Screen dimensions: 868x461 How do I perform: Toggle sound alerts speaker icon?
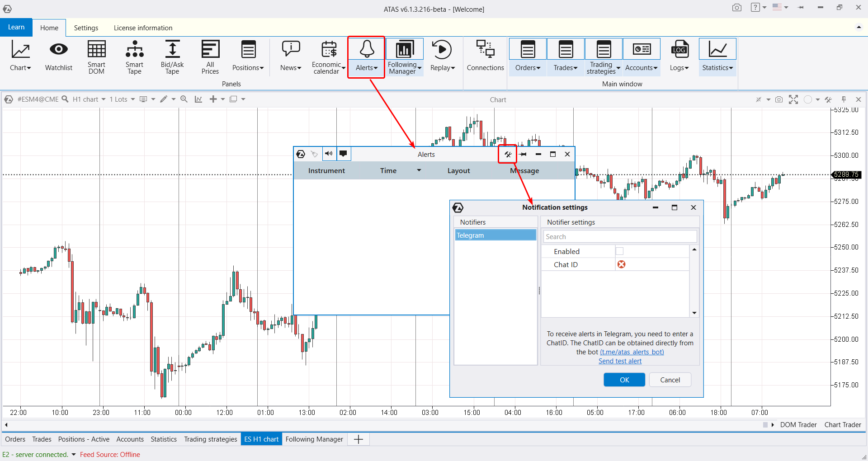click(329, 154)
